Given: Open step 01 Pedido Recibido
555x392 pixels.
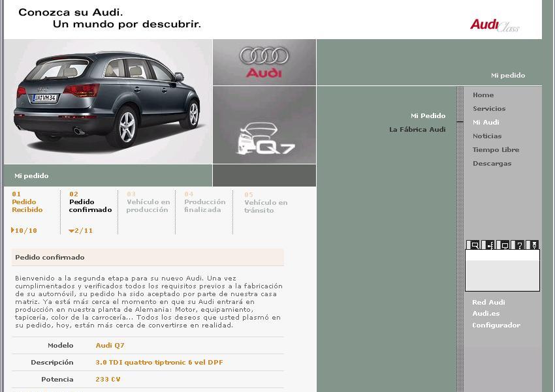Looking at the screenshot, I should 27,202.
